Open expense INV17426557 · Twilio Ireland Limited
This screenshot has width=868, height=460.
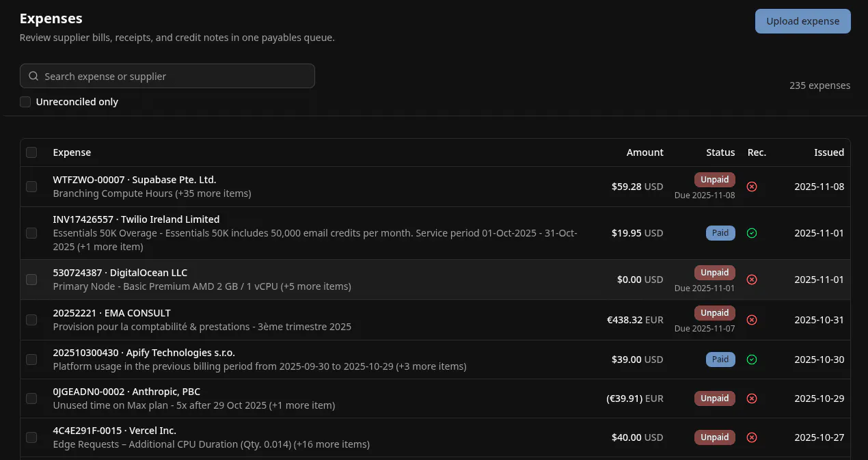[x=136, y=219]
